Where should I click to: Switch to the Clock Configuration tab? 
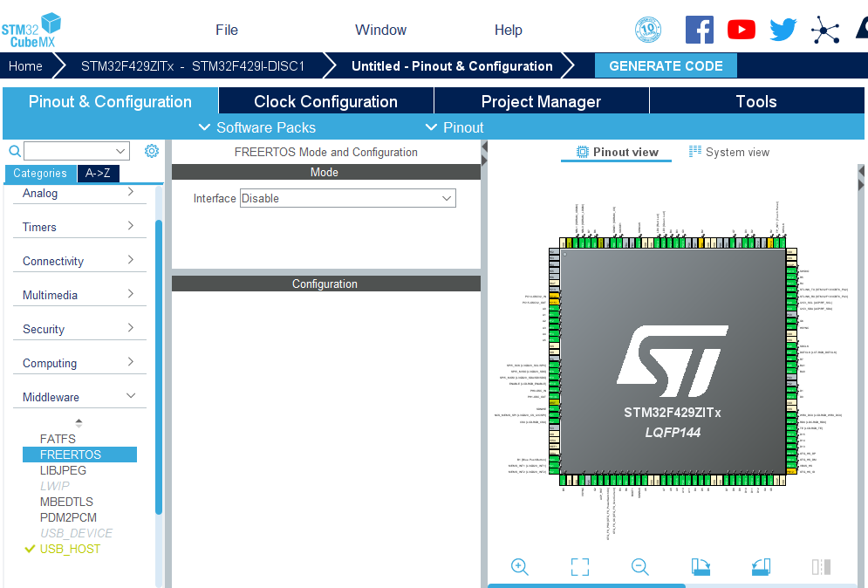pos(325,101)
